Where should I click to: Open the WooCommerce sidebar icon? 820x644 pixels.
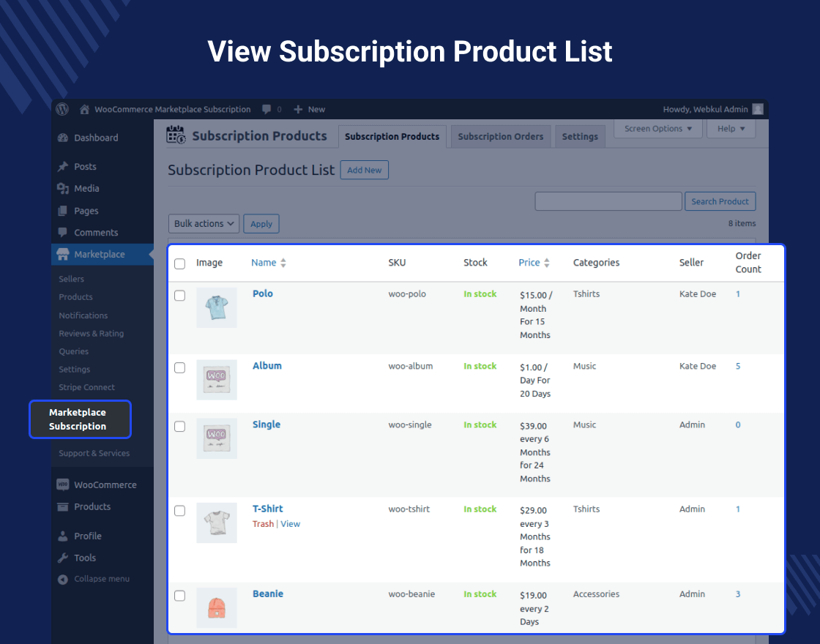pyautogui.click(x=63, y=484)
